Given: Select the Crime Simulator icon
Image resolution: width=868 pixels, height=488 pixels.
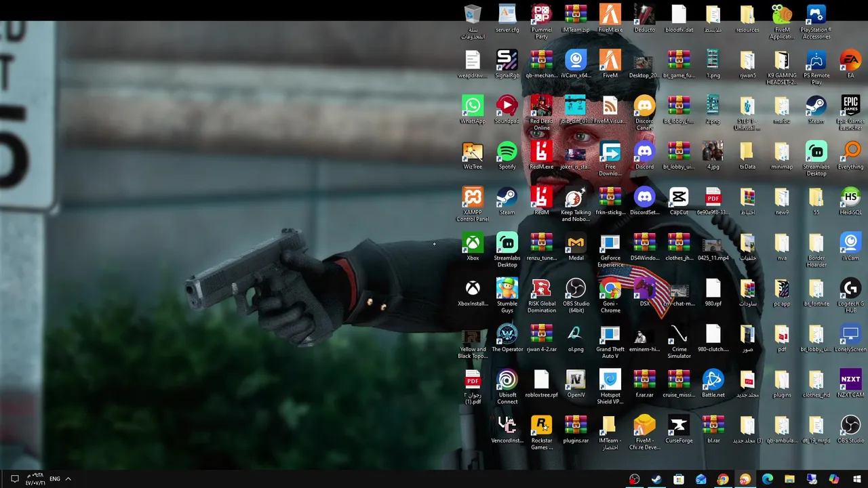Looking at the screenshot, I should click(679, 341).
